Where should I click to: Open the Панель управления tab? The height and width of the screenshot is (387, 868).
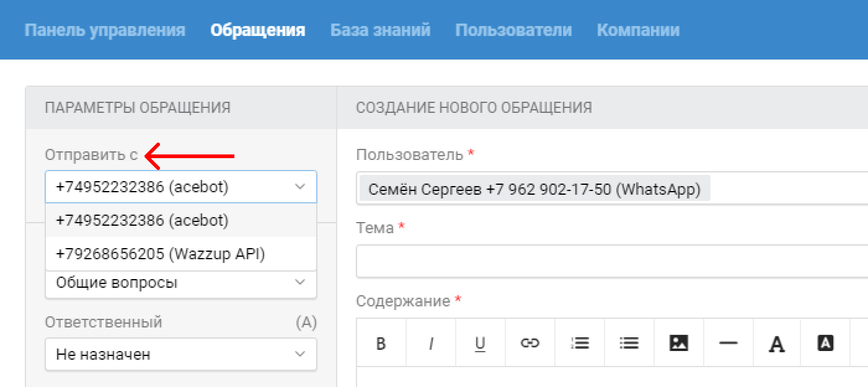click(105, 30)
